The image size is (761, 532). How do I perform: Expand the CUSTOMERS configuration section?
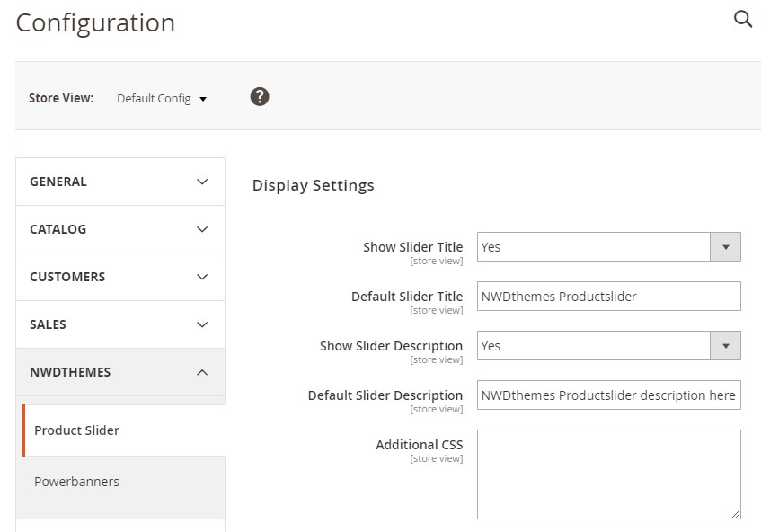coord(120,277)
